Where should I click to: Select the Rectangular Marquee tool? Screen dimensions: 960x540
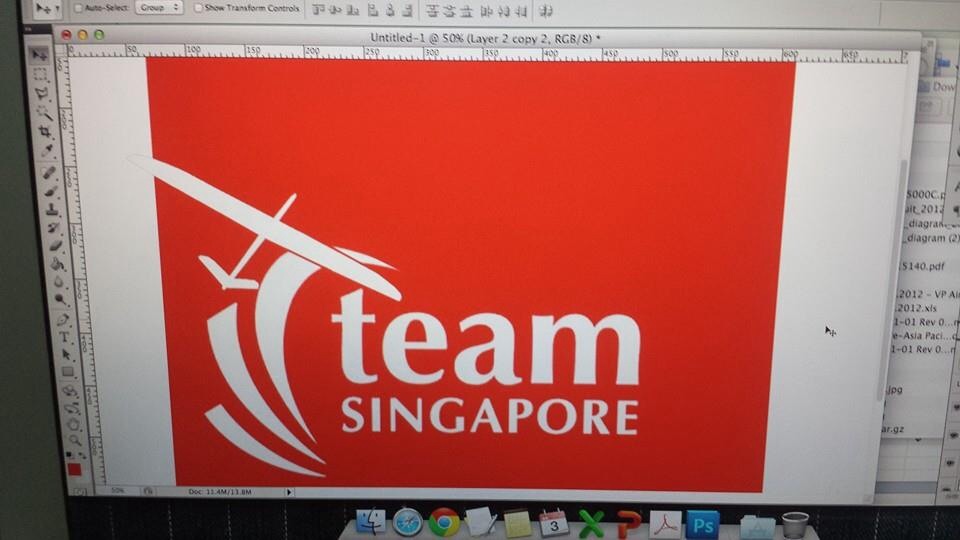coord(40,75)
